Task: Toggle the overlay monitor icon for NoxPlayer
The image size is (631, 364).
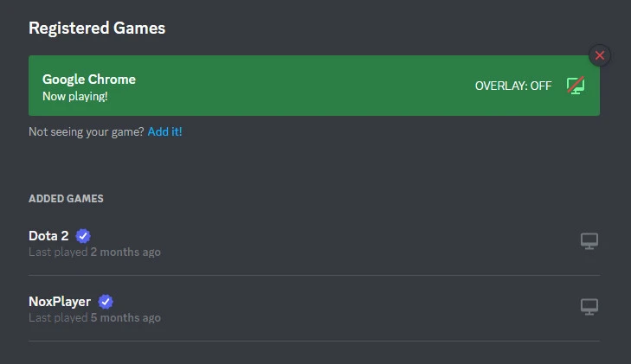Action: pos(589,307)
